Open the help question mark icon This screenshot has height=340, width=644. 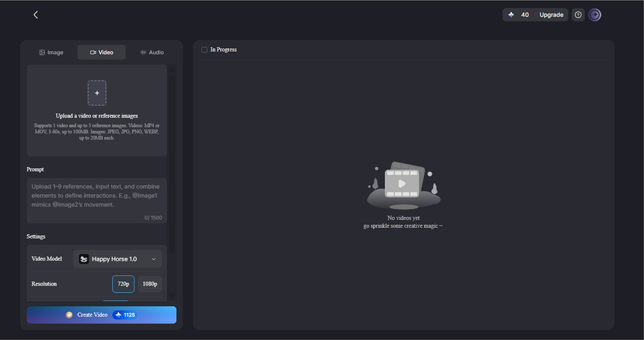pyautogui.click(x=578, y=15)
